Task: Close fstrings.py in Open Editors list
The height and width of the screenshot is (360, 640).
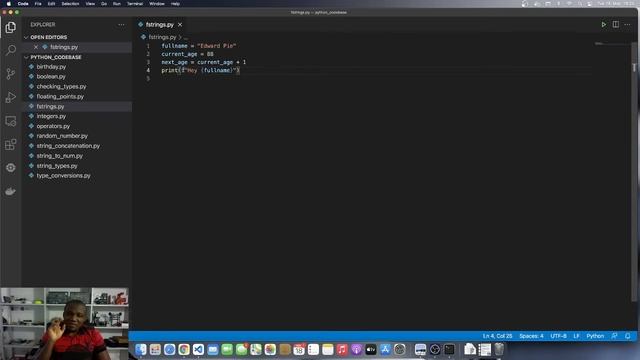Action: pyautogui.click(x=36, y=47)
